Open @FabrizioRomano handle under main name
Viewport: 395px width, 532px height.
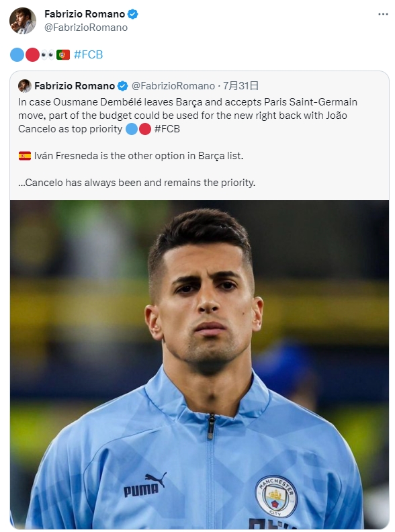click(x=86, y=28)
